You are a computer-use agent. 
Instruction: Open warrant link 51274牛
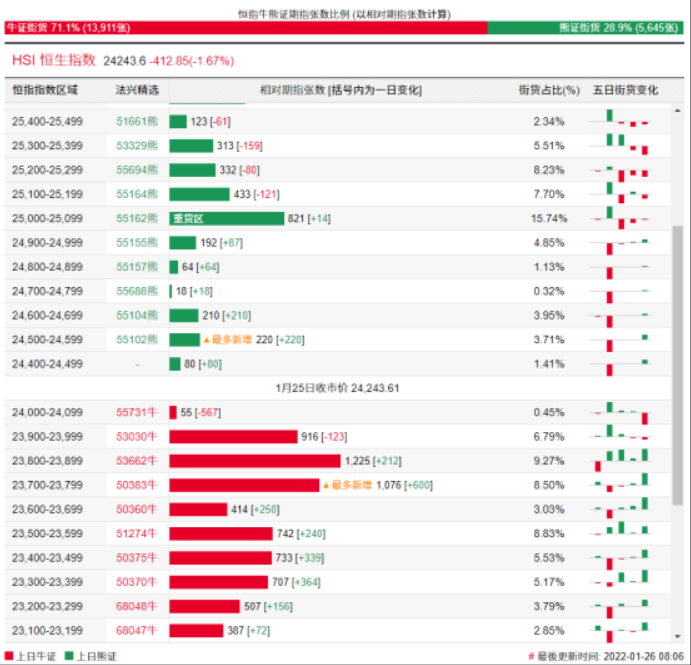(x=137, y=534)
